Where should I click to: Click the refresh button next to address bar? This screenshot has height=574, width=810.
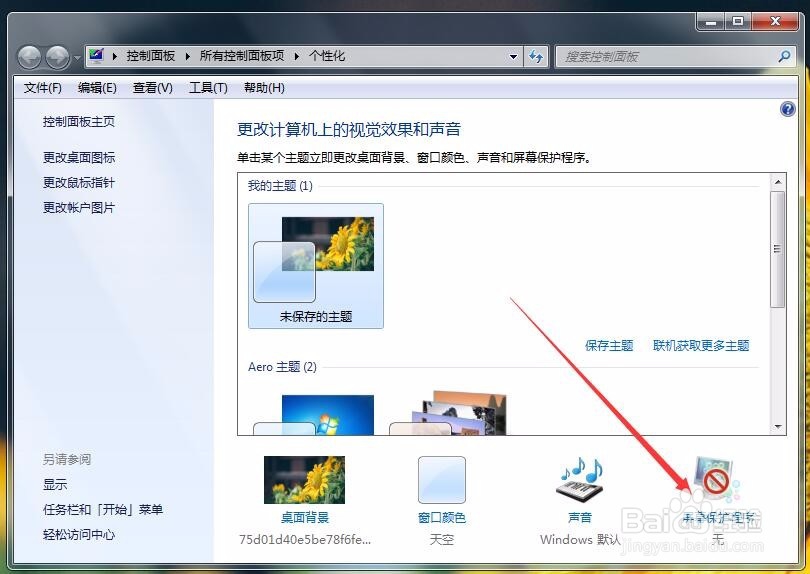tap(536, 56)
